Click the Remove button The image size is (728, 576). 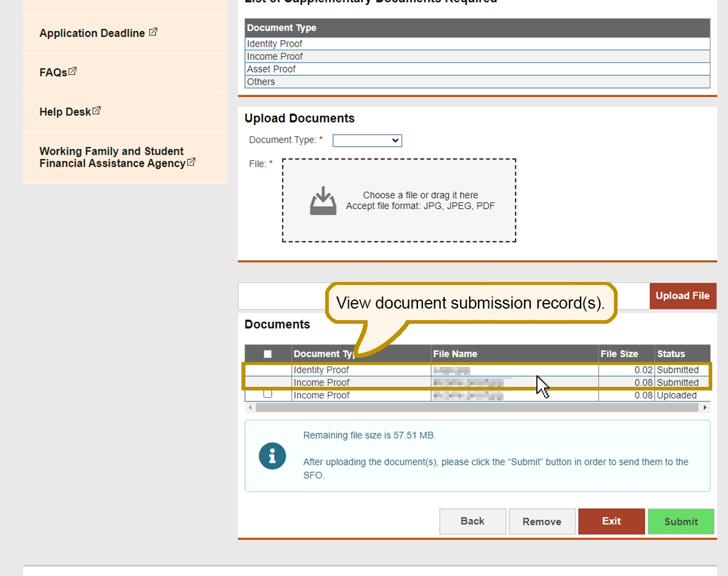tap(542, 521)
